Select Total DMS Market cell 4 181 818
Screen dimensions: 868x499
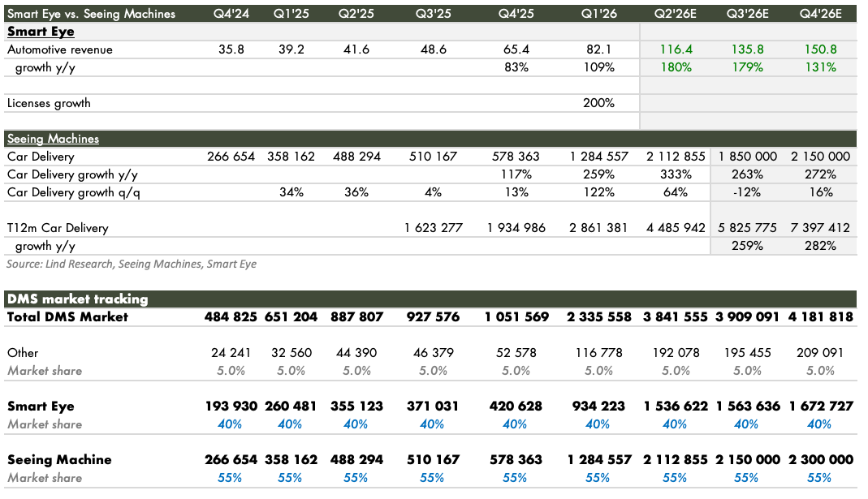click(x=820, y=317)
